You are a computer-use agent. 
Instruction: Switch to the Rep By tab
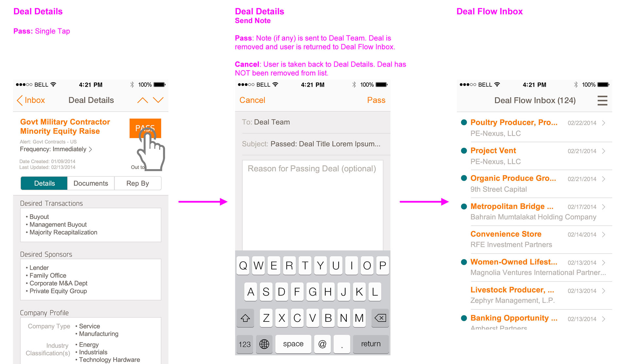(x=138, y=183)
